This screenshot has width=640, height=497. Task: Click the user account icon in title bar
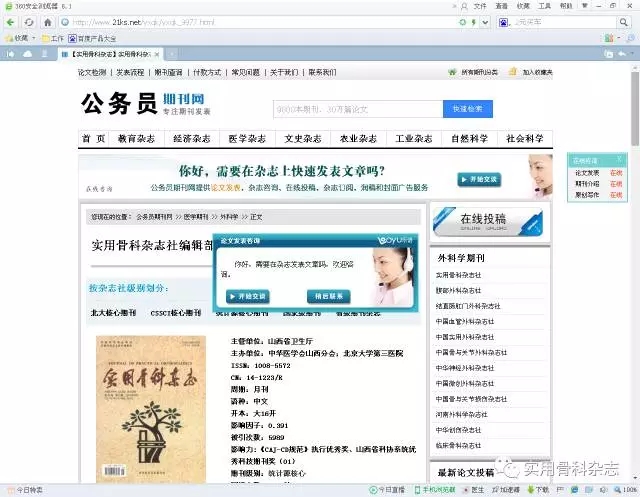coord(464,6)
